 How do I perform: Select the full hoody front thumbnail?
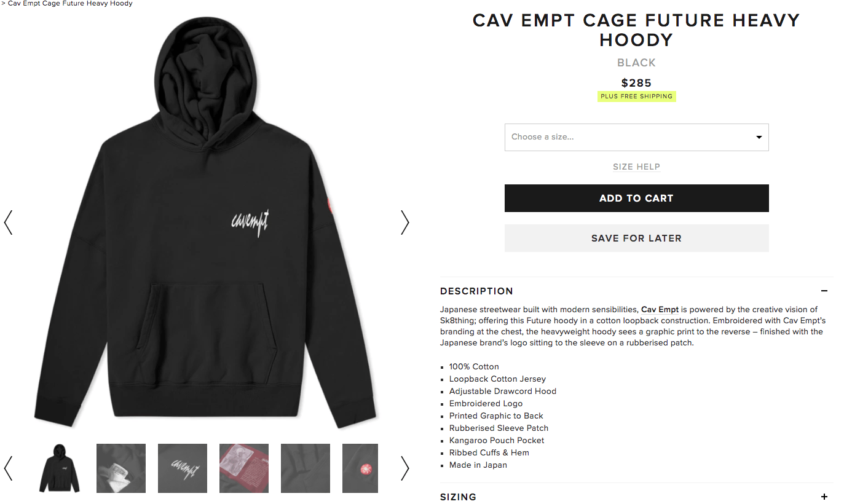(60, 468)
